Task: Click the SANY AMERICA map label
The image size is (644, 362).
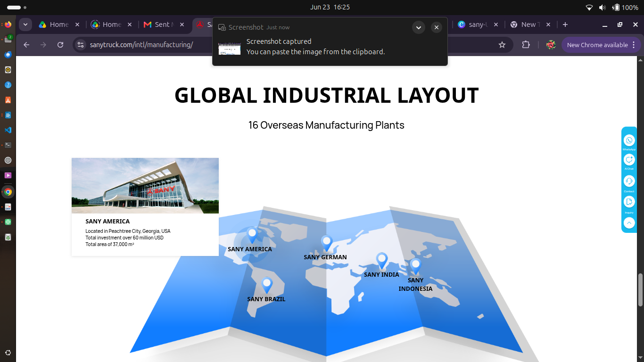Action: pyautogui.click(x=250, y=249)
